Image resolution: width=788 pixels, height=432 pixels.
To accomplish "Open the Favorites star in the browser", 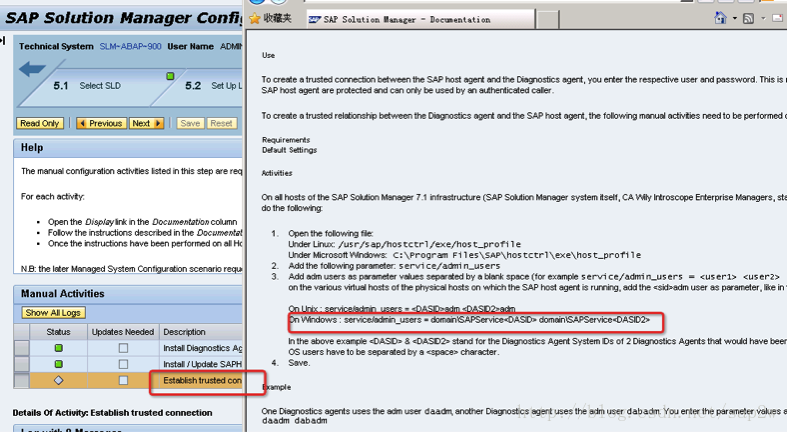I will [255, 19].
